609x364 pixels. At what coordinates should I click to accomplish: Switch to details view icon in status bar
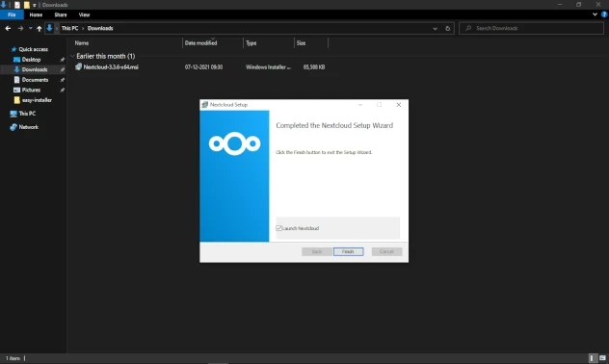[x=592, y=358]
